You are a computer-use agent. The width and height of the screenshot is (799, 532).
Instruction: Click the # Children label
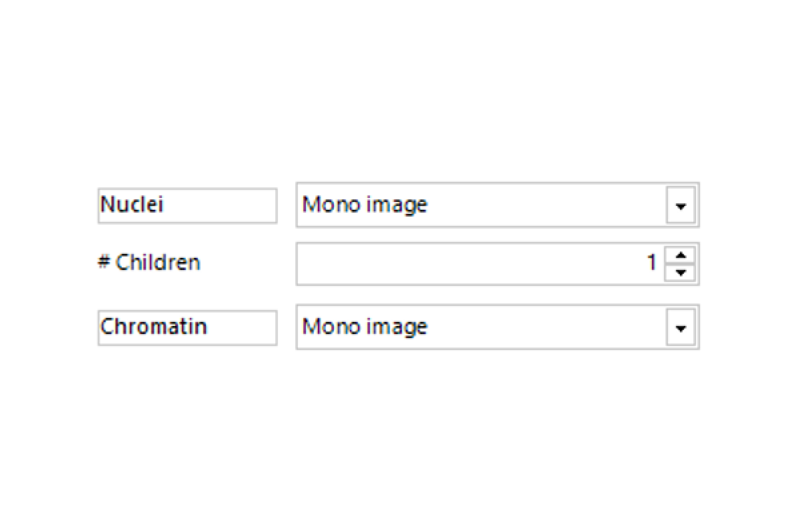[x=149, y=262]
